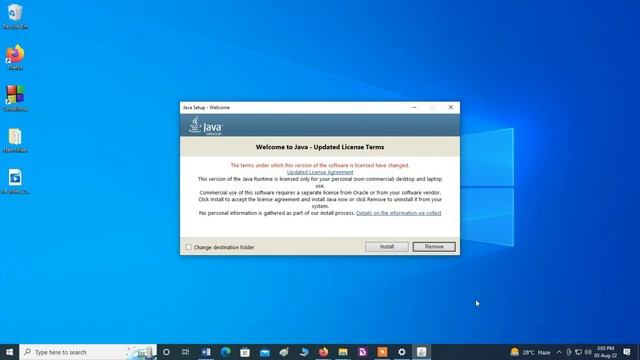
Task: Launch Firefox from the taskbar
Action: (323, 352)
